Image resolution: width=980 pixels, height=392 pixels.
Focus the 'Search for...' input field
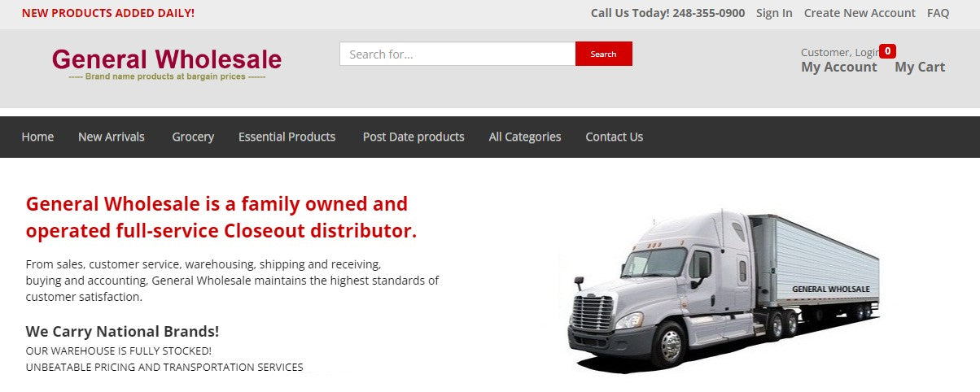click(457, 54)
